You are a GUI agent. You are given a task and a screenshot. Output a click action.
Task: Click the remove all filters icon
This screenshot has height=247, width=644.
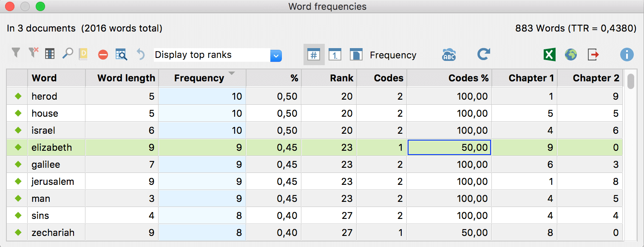(x=33, y=53)
